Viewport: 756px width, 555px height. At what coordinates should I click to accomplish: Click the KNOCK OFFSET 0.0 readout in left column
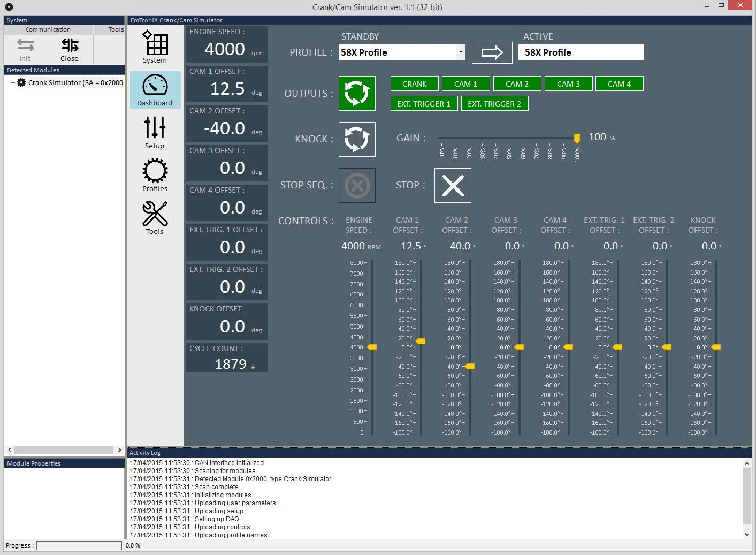(x=227, y=322)
